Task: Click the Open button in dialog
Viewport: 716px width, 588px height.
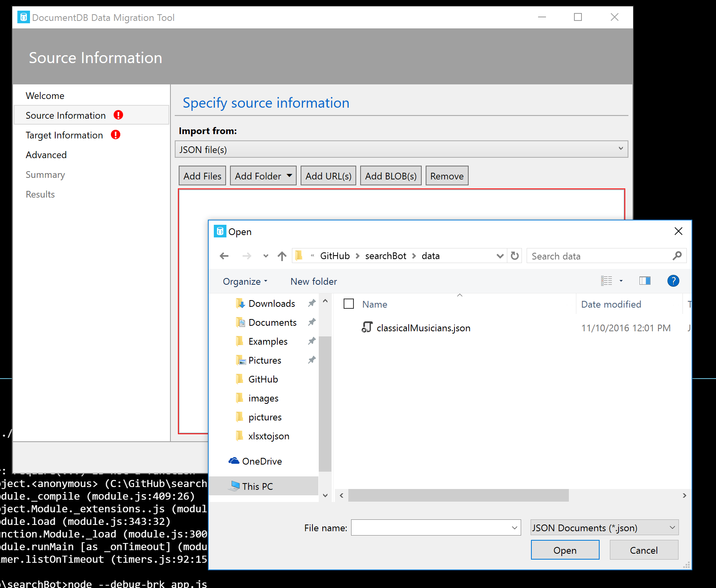Action: click(565, 550)
